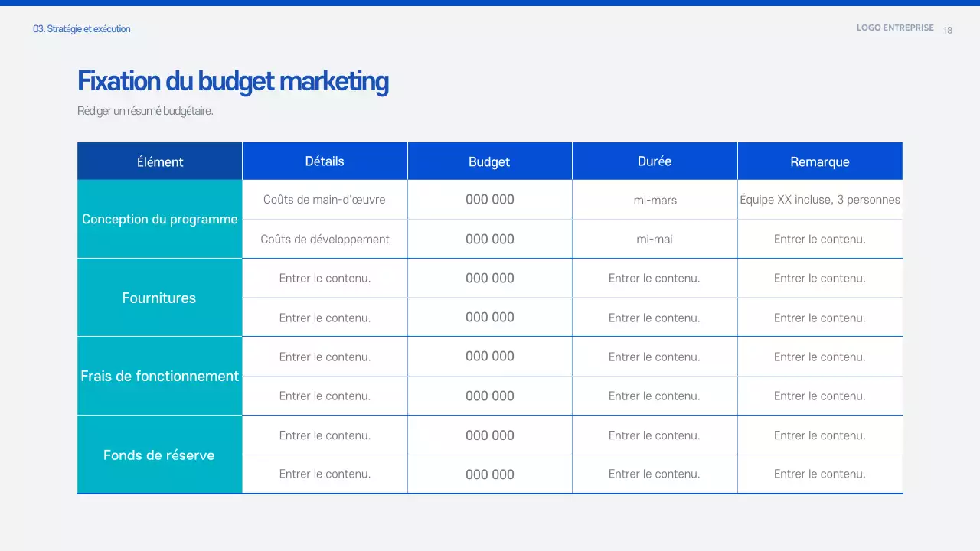Image resolution: width=980 pixels, height=551 pixels.
Task: Select the page number 18
Action: coord(947,30)
